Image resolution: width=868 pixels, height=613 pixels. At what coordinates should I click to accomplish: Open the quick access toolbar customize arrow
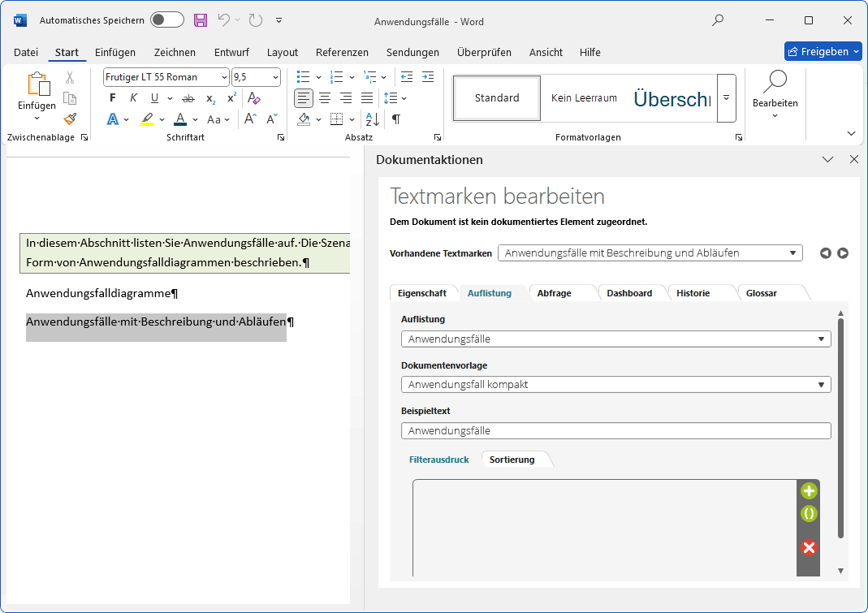click(x=279, y=20)
